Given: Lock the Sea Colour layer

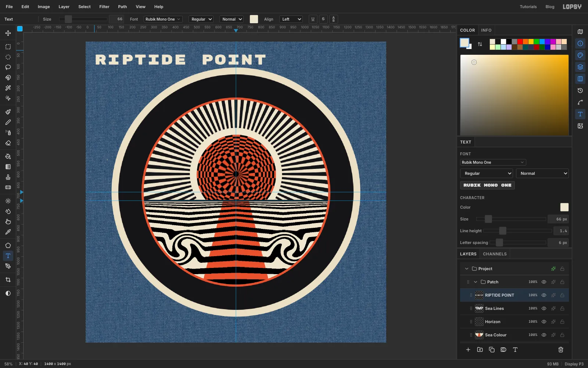Looking at the screenshot, I should [x=562, y=335].
